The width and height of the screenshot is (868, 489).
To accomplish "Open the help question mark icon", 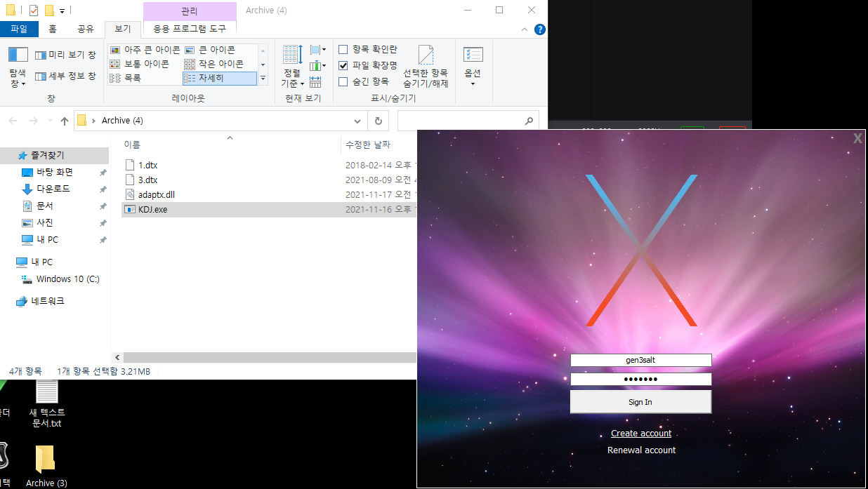I will pos(539,29).
